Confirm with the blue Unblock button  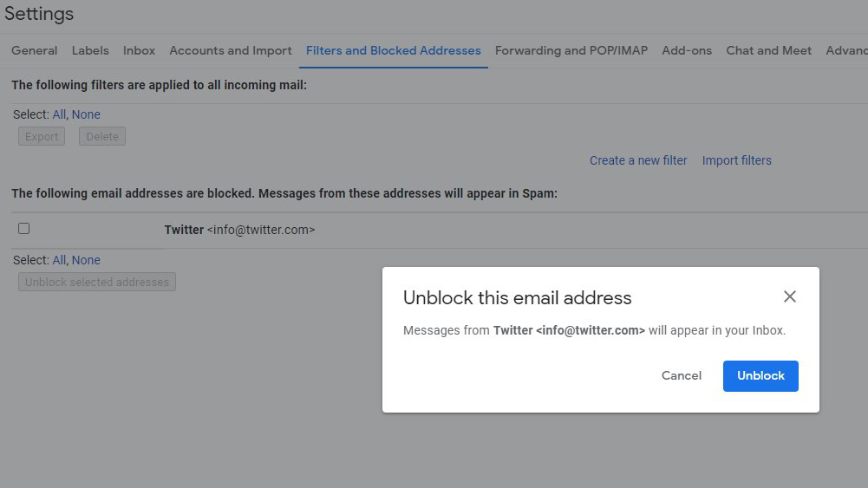coord(760,375)
